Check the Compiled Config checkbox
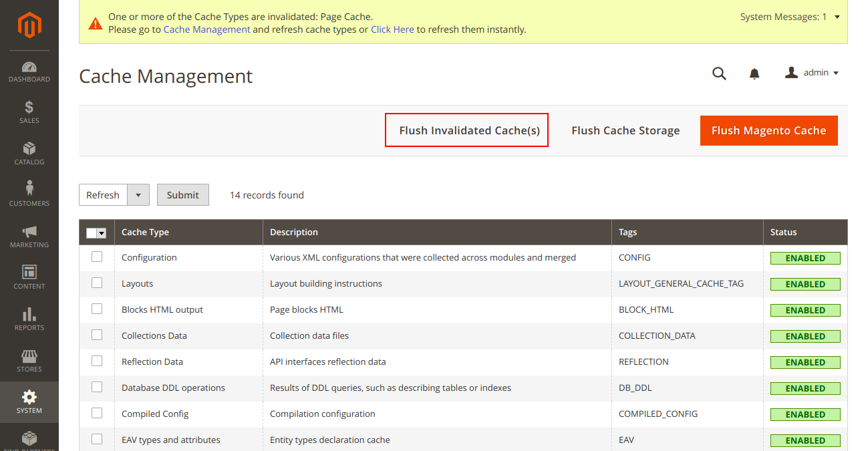Viewport: 868px width, 451px height. [x=97, y=413]
